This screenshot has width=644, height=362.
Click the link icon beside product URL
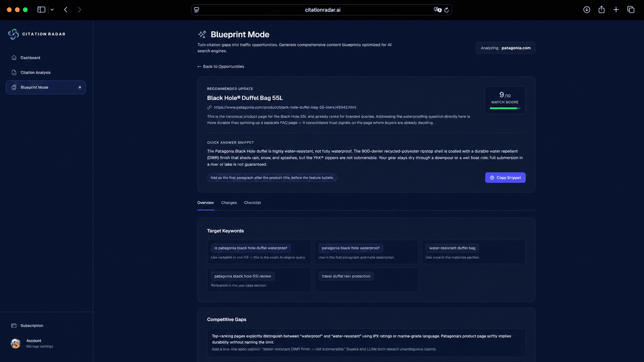pyautogui.click(x=210, y=107)
